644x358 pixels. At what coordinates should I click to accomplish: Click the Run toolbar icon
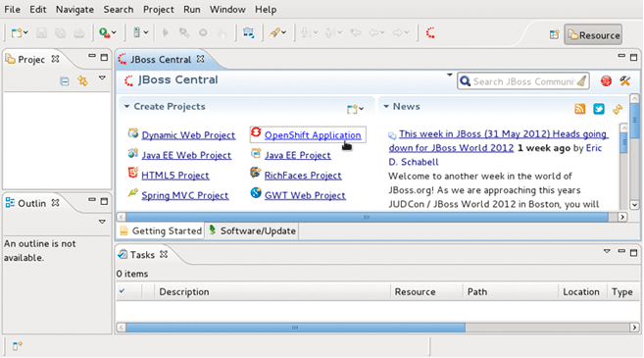pyautogui.click(x=104, y=32)
